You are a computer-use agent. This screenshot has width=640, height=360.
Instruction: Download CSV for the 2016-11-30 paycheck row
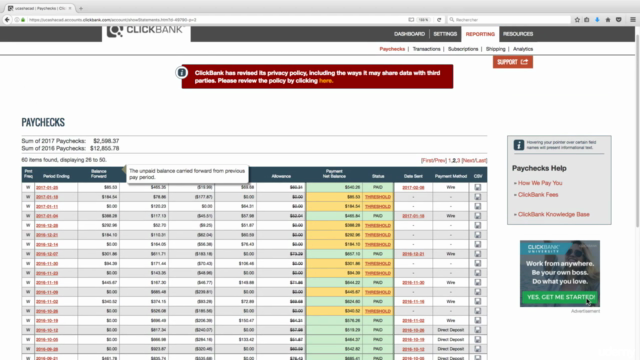[478, 263]
